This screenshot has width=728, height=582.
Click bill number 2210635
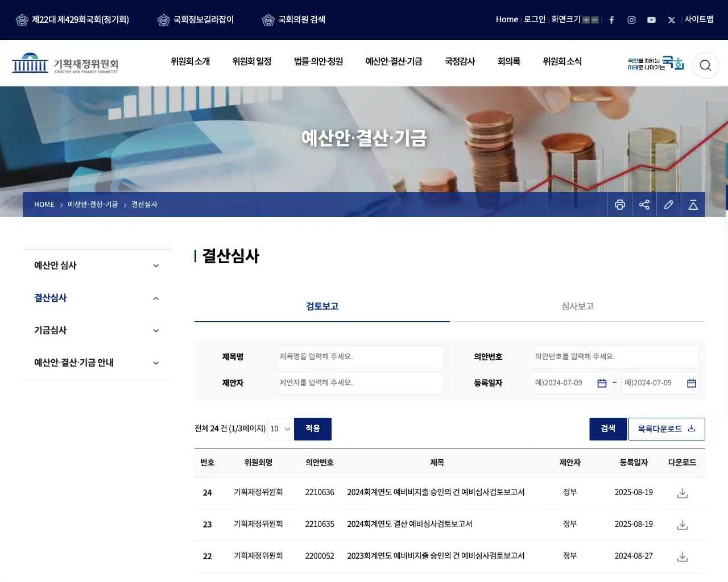click(320, 524)
